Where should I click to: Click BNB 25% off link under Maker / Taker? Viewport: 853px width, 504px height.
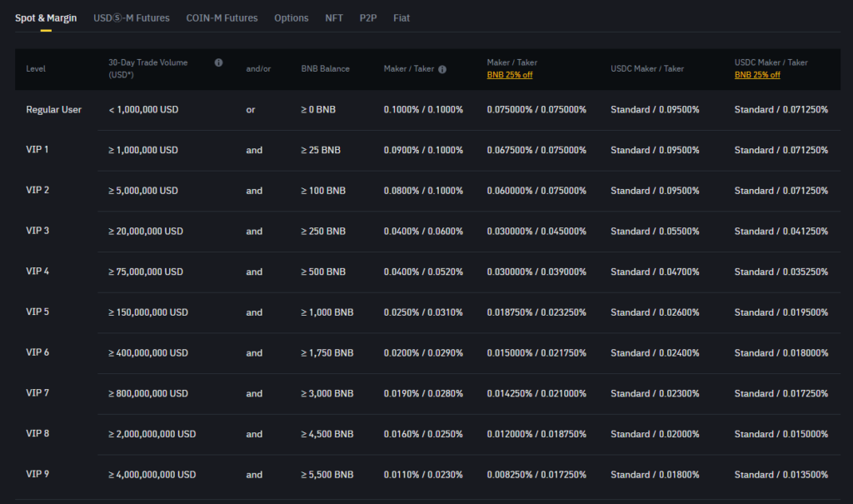pos(509,75)
